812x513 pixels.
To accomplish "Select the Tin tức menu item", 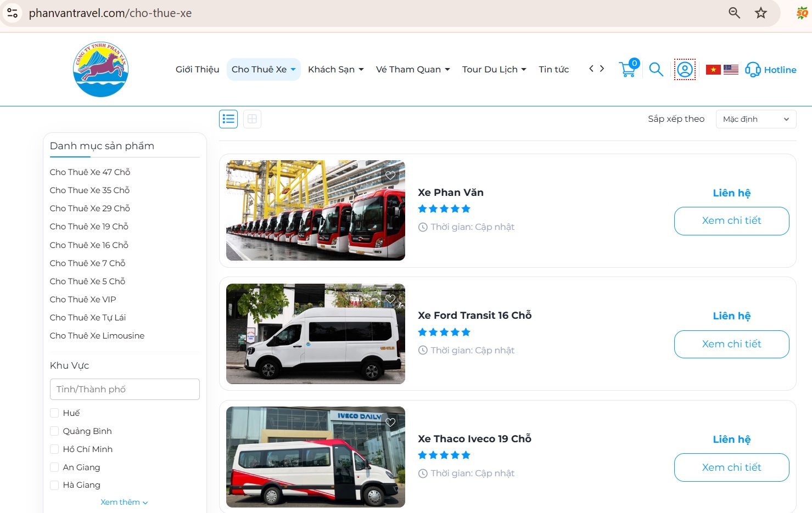I will 553,69.
